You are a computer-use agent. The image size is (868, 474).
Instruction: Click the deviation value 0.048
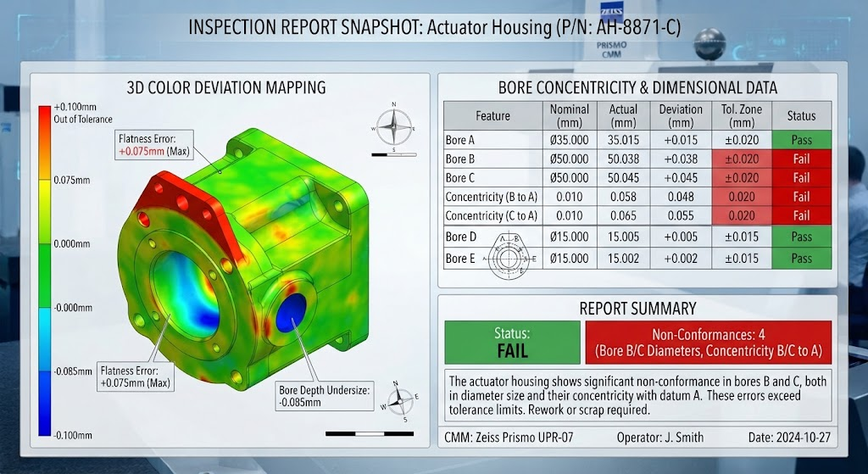[681, 197]
